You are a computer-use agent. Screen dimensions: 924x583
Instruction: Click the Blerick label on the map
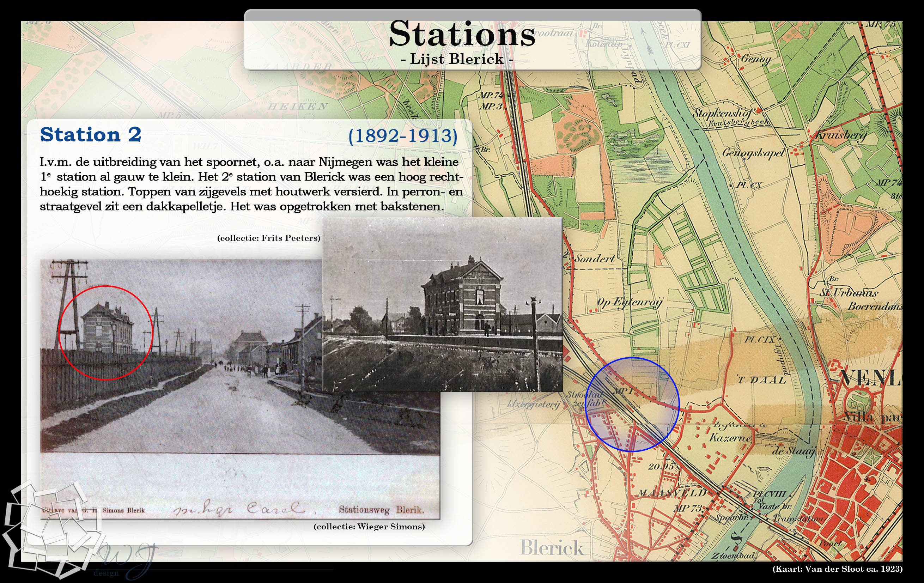(x=552, y=548)
